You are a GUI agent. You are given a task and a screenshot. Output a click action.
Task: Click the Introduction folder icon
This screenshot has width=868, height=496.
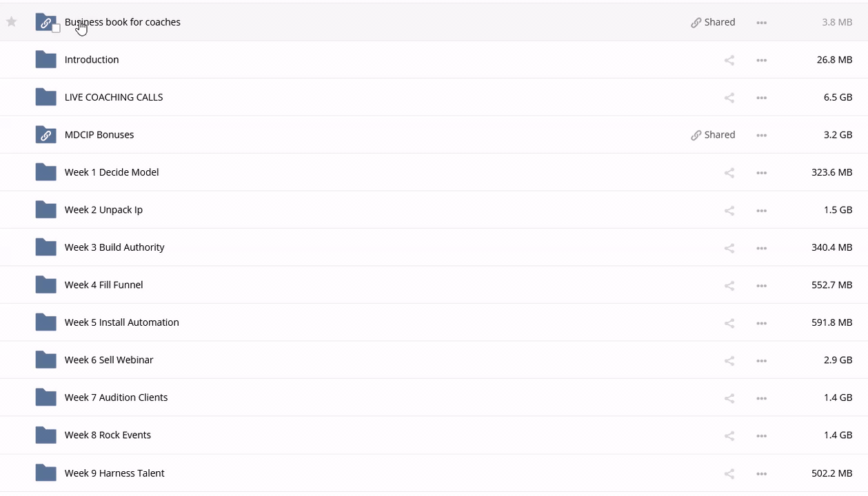[46, 60]
